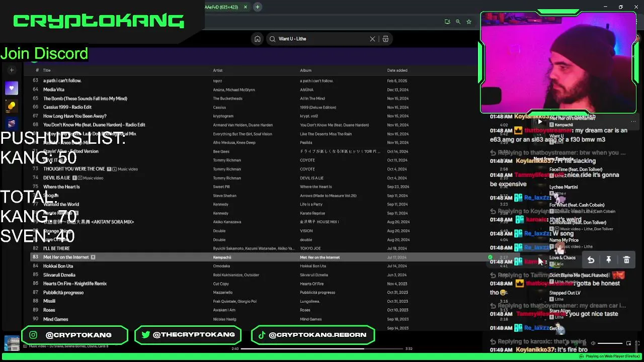Screen dimensions: 644x362
Task: Open artist link 'Bee Gees'
Action: [221, 151]
